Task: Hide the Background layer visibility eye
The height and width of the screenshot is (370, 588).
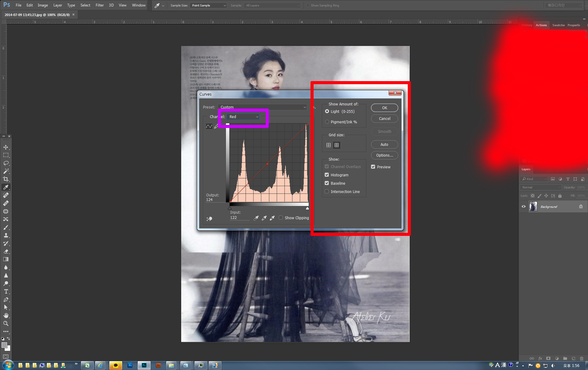Action: click(524, 207)
